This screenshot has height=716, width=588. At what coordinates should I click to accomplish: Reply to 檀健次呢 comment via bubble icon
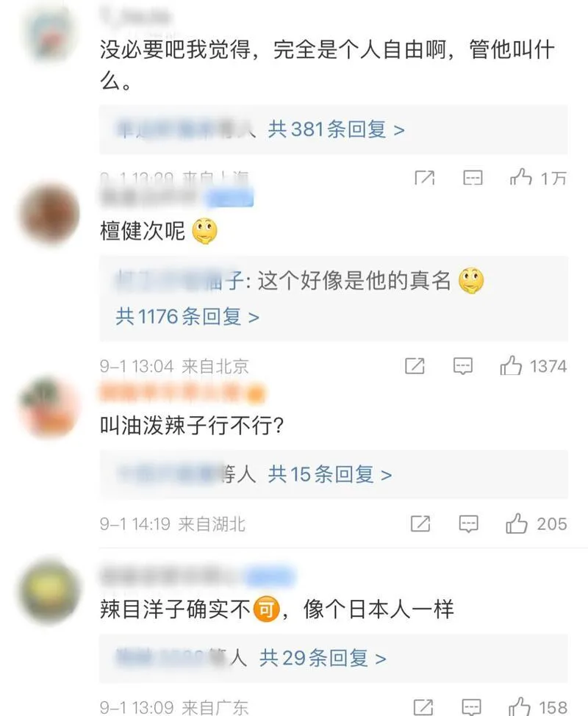coord(462,366)
